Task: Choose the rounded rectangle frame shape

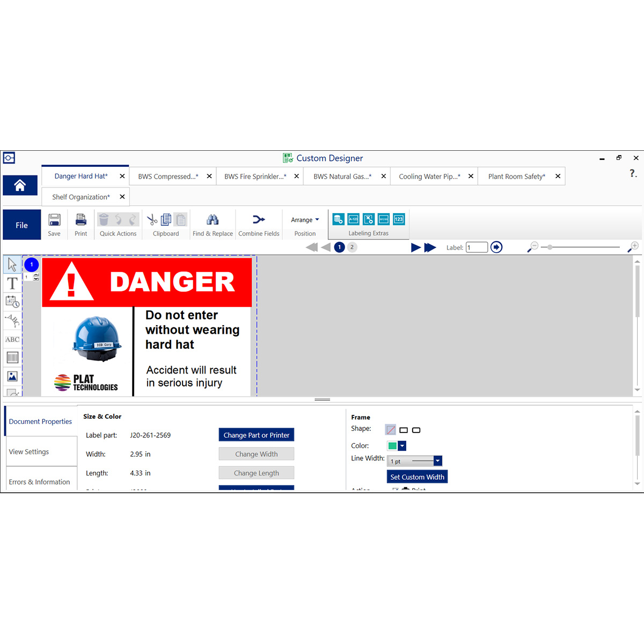Action: pos(416,430)
